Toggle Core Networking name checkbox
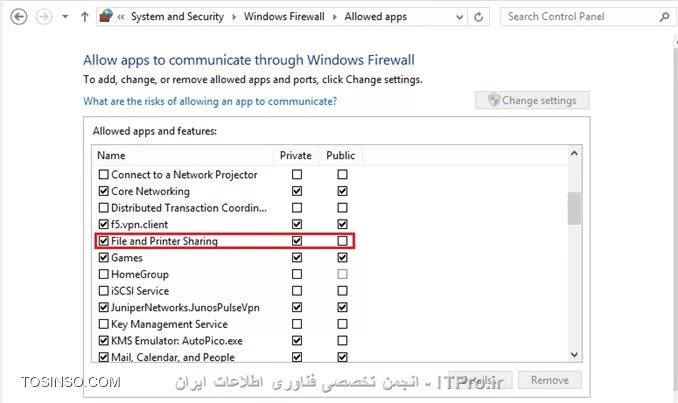This screenshot has width=678, height=403. click(103, 191)
